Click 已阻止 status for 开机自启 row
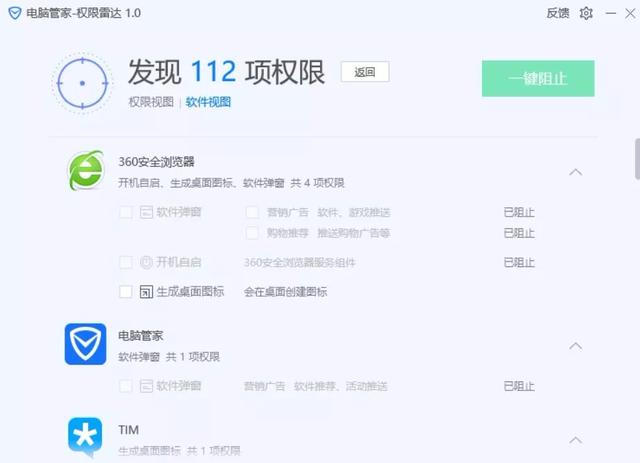This screenshot has width=640, height=463. [x=519, y=262]
